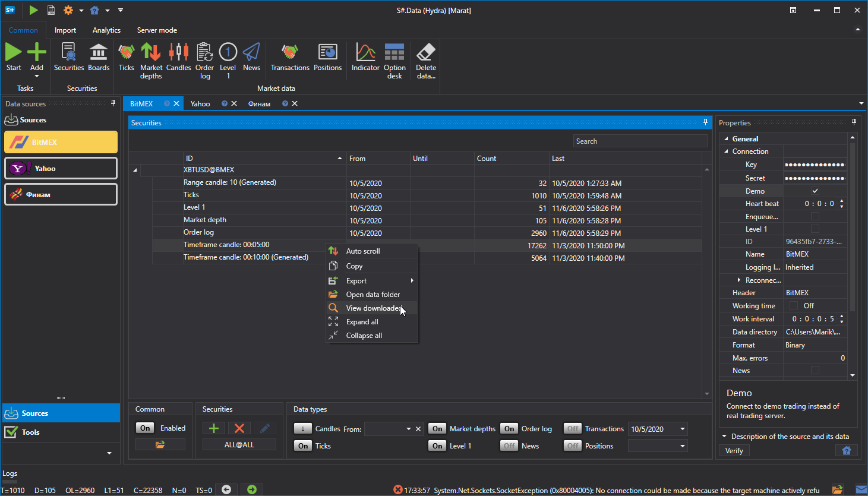
Task: Open Market depths view
Action: [151, 52]
